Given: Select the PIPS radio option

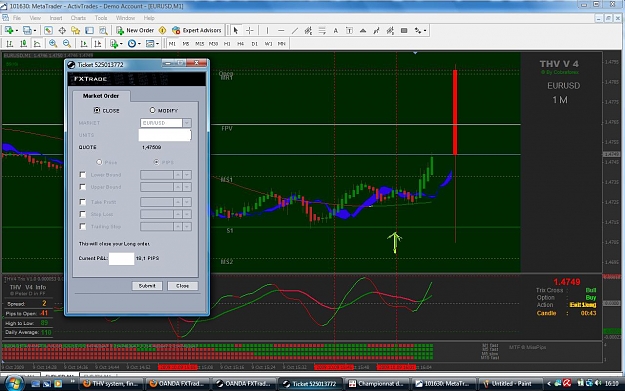Looking at the screenshot, I should pos(156,162).
